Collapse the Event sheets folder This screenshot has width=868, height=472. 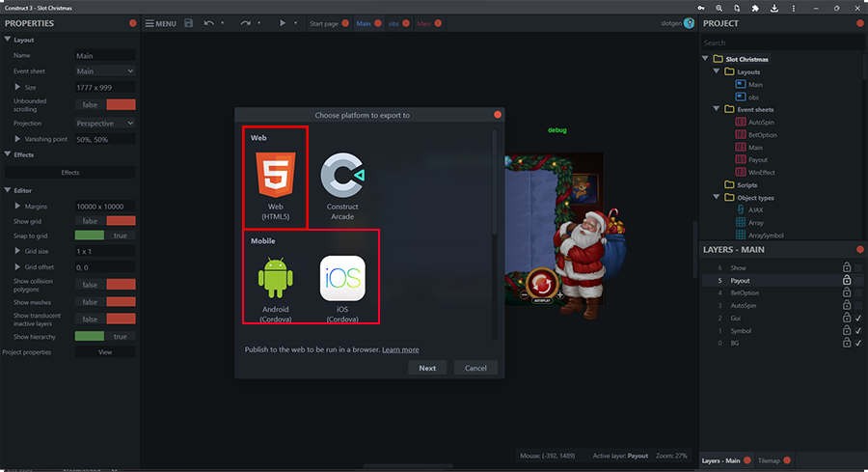click(718, 110)
